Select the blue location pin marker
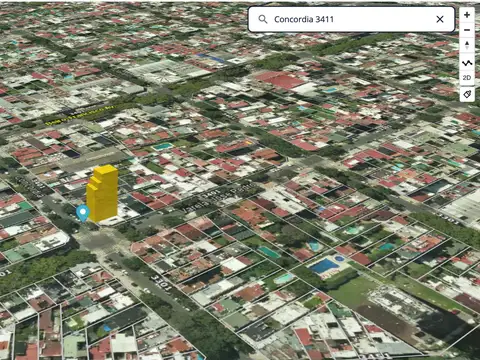This screenshot has height=360, width=480. click(x=83, y=213)
